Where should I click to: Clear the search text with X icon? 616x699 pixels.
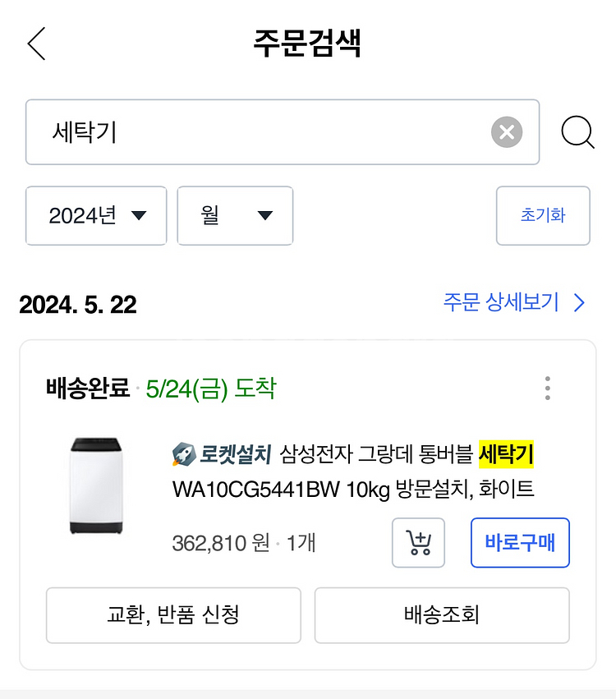[507, 132]
